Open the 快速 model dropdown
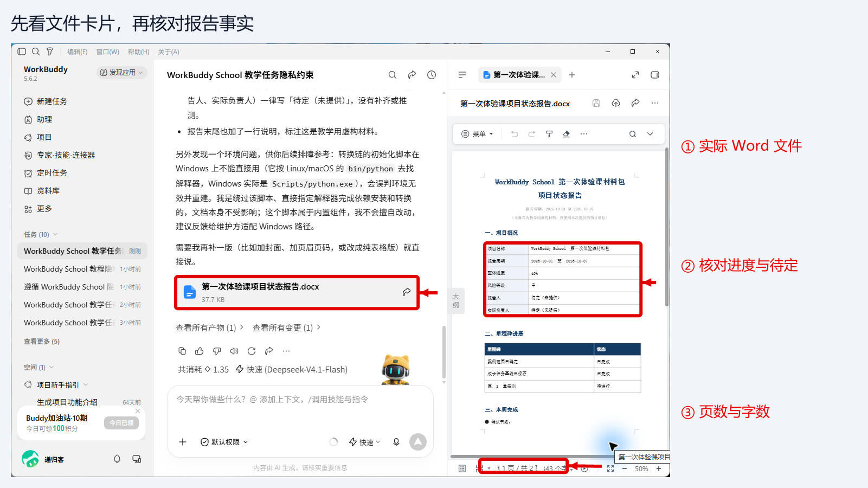Viewport: 868px width, 488px height. point(364,442)
